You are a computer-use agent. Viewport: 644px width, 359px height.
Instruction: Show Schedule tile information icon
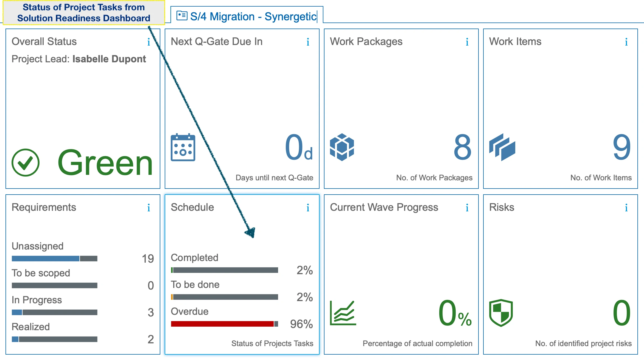[x=308, y=208]
